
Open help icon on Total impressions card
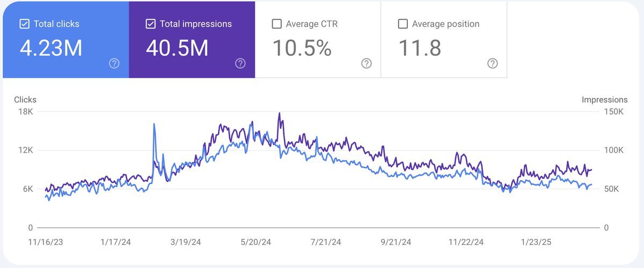(240, 63)
